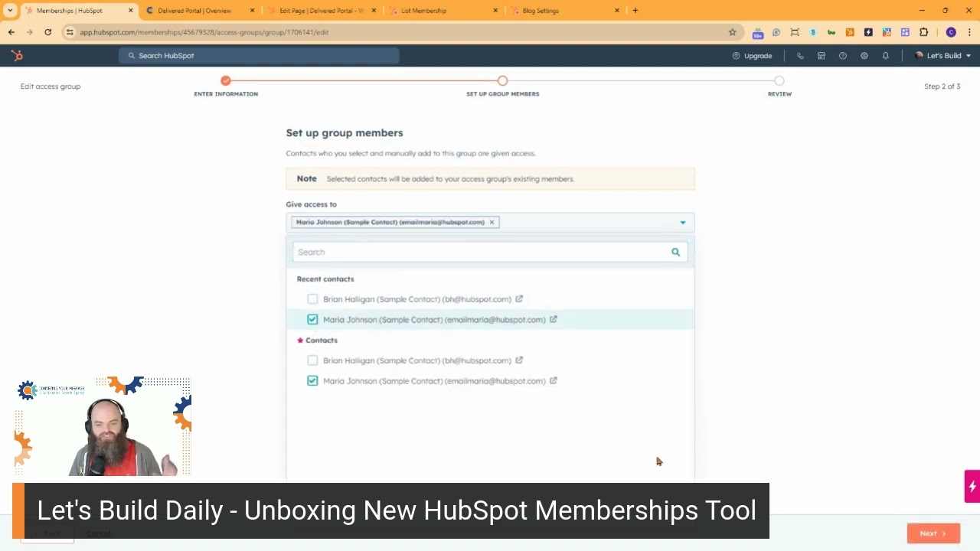Screen dimensions: 980x551
Task: Open the orange HubSpot extension icon
Action: 850,32
